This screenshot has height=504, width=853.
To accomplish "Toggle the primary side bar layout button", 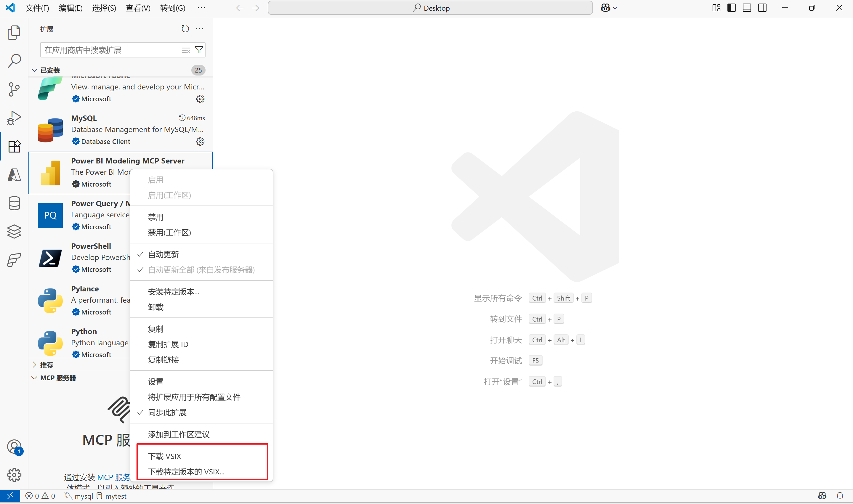I will click(x=731, y=8).
